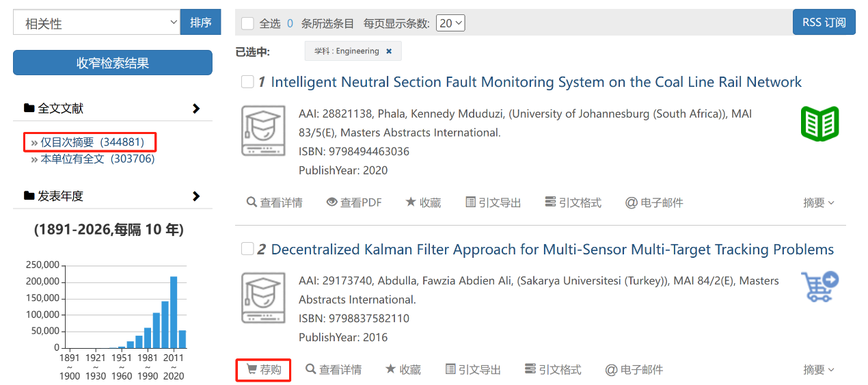Viewport: 868px width, 385px height.
Task: Click the 收窄检索结果 button
Action: point(113,63)
